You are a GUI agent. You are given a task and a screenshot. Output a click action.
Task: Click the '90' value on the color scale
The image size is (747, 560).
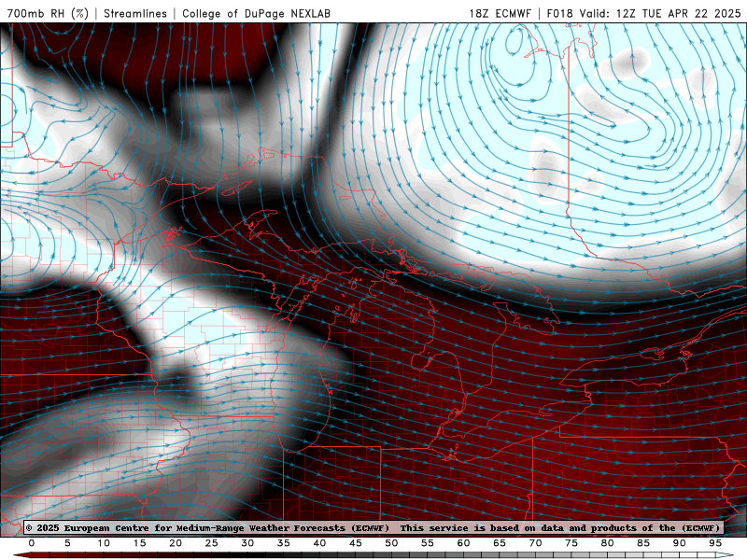(680, 543)
